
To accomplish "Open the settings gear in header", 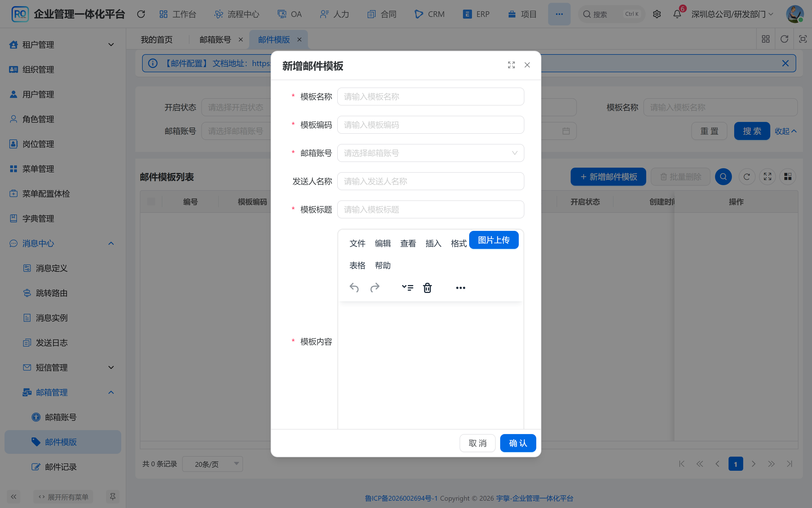I will tap(657, 14).
